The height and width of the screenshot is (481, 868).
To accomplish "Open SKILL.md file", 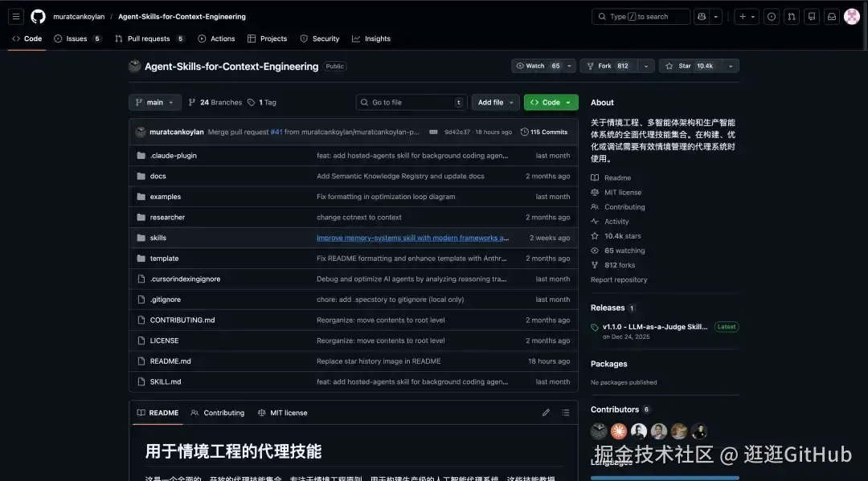I will point(166,381).
